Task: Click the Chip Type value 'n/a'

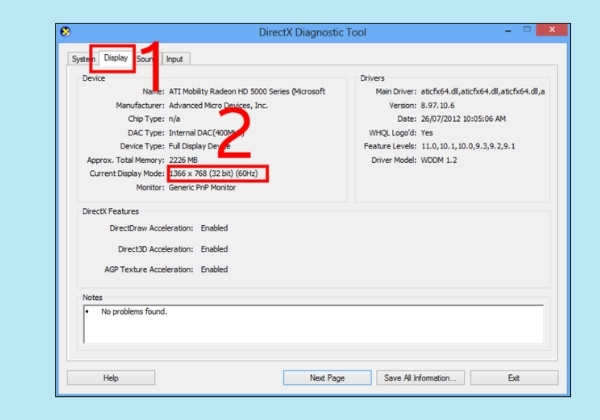Action: pos(174,119)
